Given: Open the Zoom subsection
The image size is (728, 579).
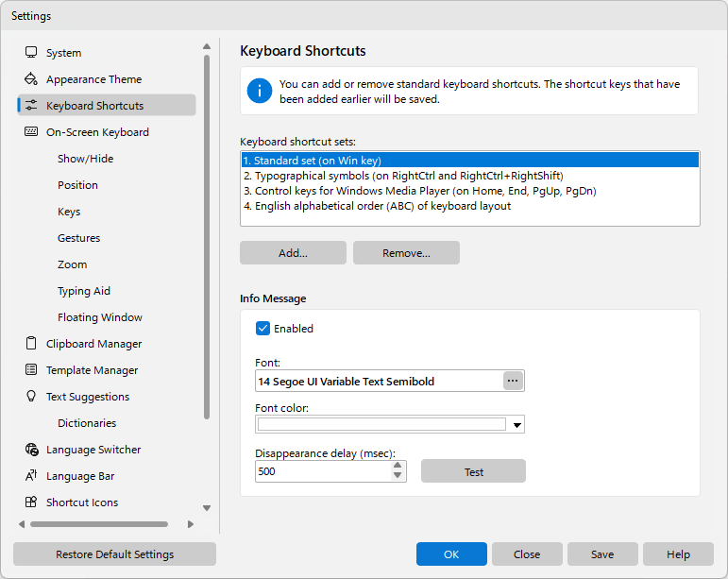Looking at the screenshot, I should 72,264.
